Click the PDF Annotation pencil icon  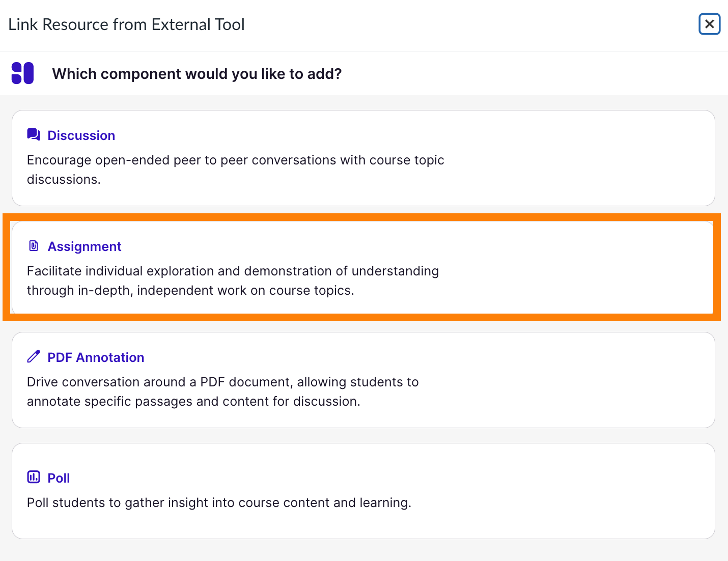coord(34,357)
